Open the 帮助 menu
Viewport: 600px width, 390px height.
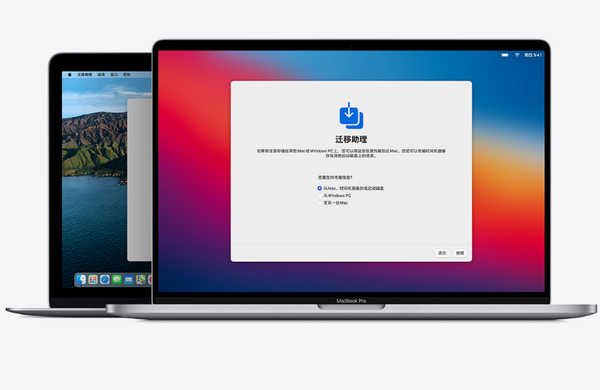pos(127,75)
